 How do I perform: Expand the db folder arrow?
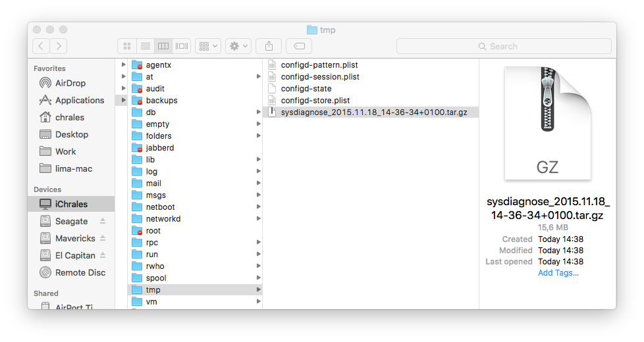tap(258, 112)
